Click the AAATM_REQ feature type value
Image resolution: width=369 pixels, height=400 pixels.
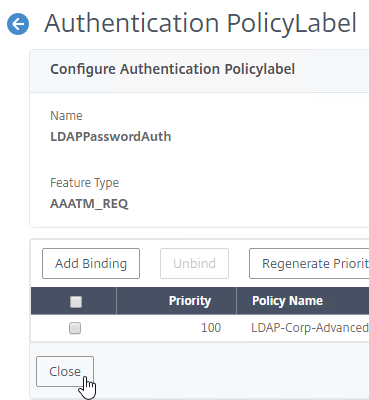(x=89, y=204)
